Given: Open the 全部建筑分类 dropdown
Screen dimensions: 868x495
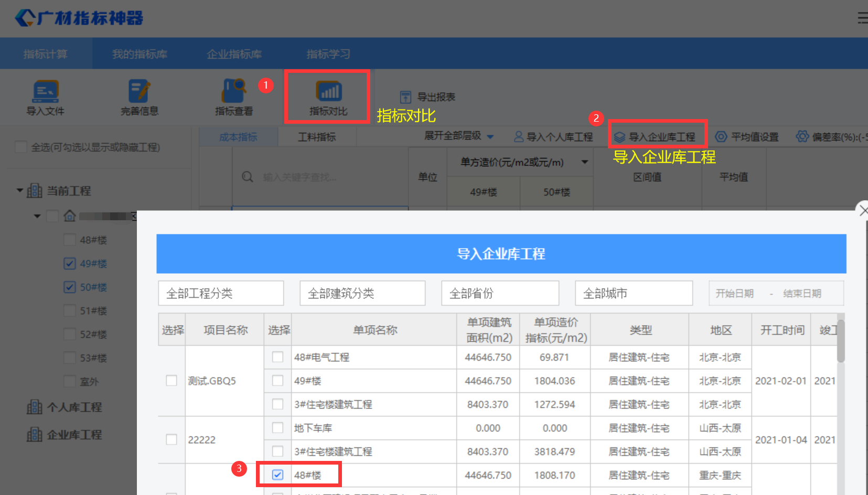Looking at the screenshot, I should point(362,293).
